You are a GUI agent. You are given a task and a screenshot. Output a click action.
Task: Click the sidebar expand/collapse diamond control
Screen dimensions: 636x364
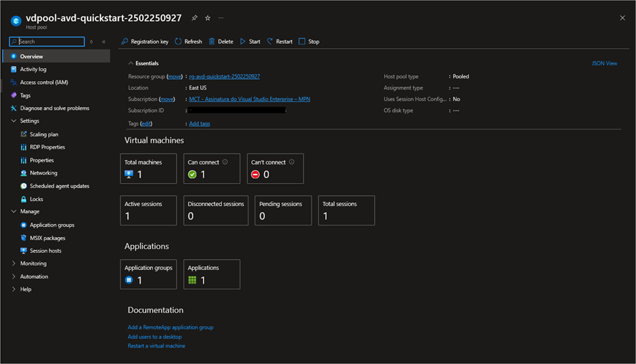click(91, 42)
